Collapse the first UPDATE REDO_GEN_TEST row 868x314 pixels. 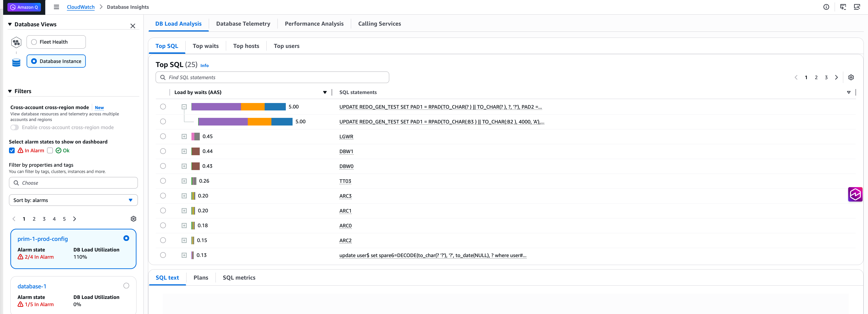[x=184, y=107]
